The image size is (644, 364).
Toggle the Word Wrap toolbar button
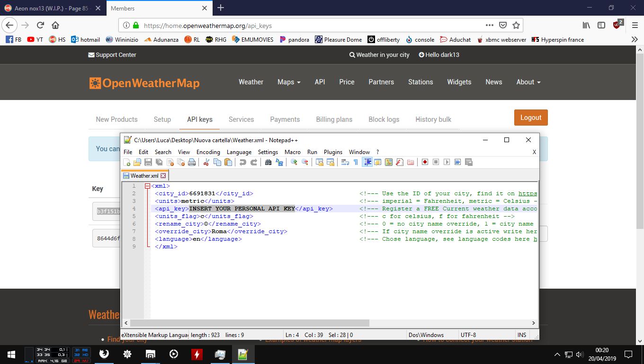tap(345, 162)
